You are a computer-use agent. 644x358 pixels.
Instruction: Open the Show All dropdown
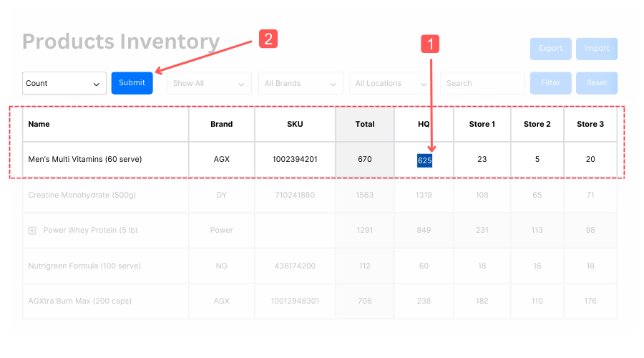(x=209, y=83)
